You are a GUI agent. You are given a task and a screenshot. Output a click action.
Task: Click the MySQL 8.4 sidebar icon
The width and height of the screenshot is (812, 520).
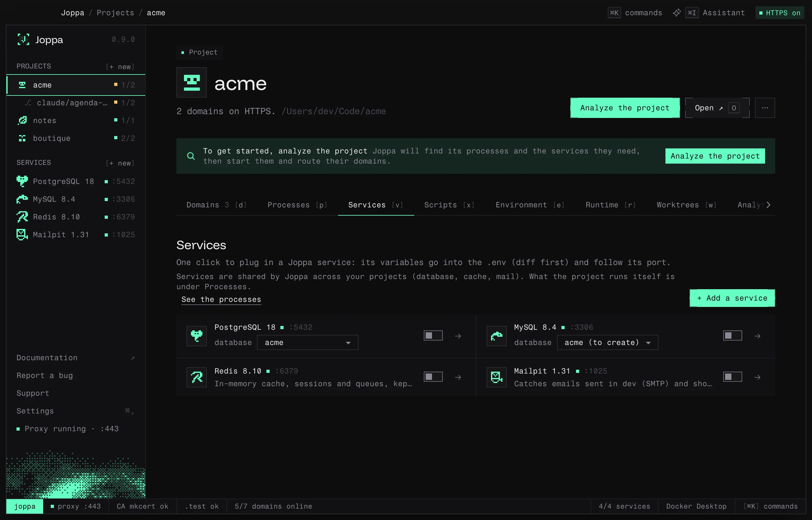(22, 199)
